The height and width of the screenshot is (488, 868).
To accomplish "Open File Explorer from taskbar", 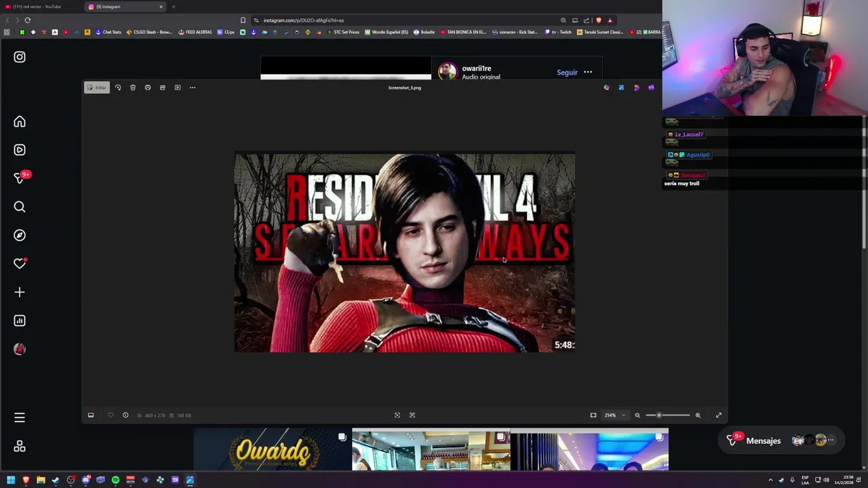I will pos(41,480).
